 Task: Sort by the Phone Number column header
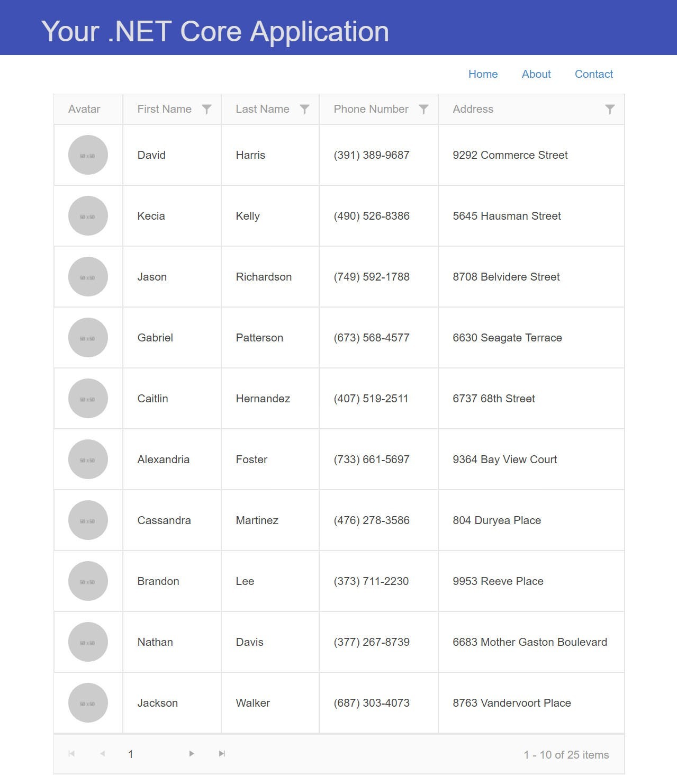pos(371,109)
